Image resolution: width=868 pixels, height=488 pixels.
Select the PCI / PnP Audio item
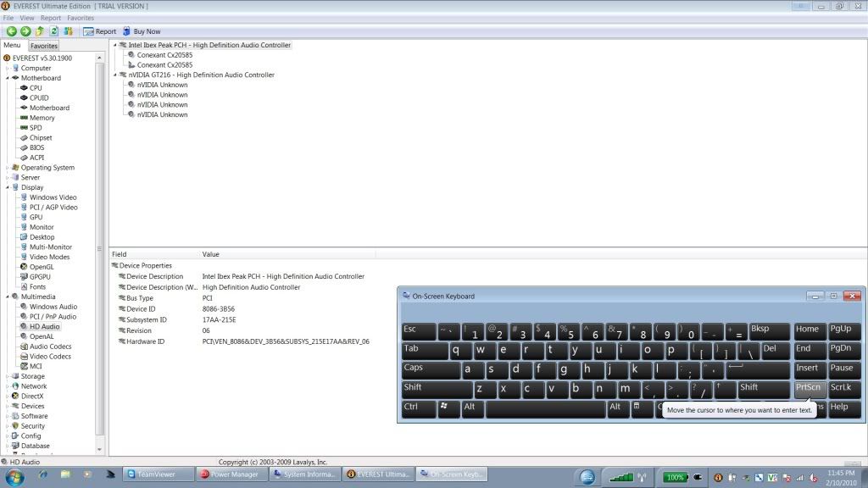53,317
